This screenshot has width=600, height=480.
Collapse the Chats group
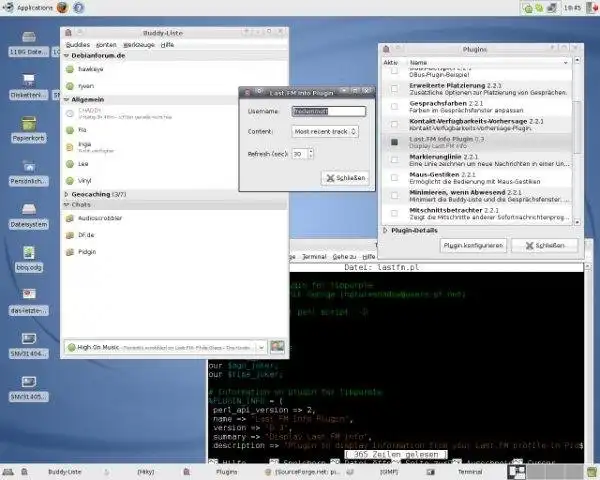click(66, 205)
